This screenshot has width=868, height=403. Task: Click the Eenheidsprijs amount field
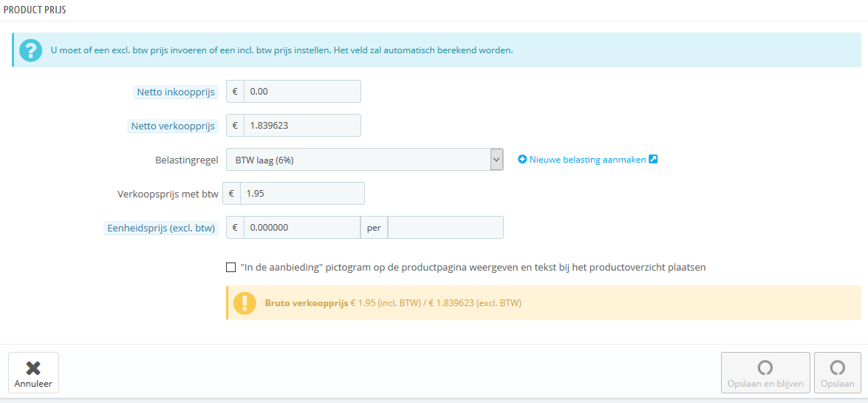(x=302, y=227)
